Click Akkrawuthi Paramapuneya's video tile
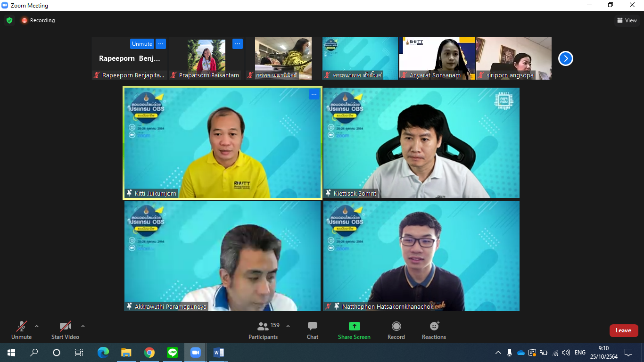Screen dimensions: 644x362 [223, 256]
